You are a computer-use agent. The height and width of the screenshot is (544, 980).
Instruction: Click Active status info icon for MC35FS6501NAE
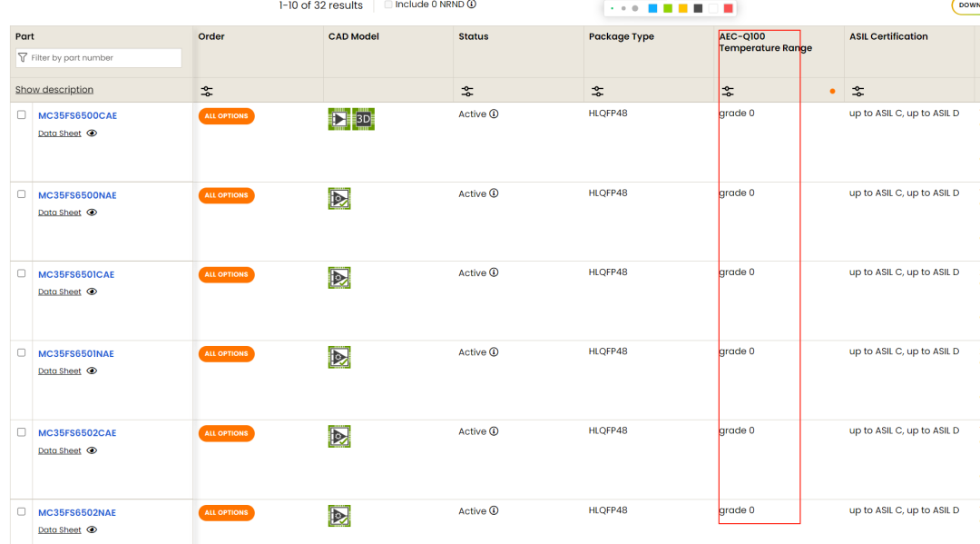point(494,352)
